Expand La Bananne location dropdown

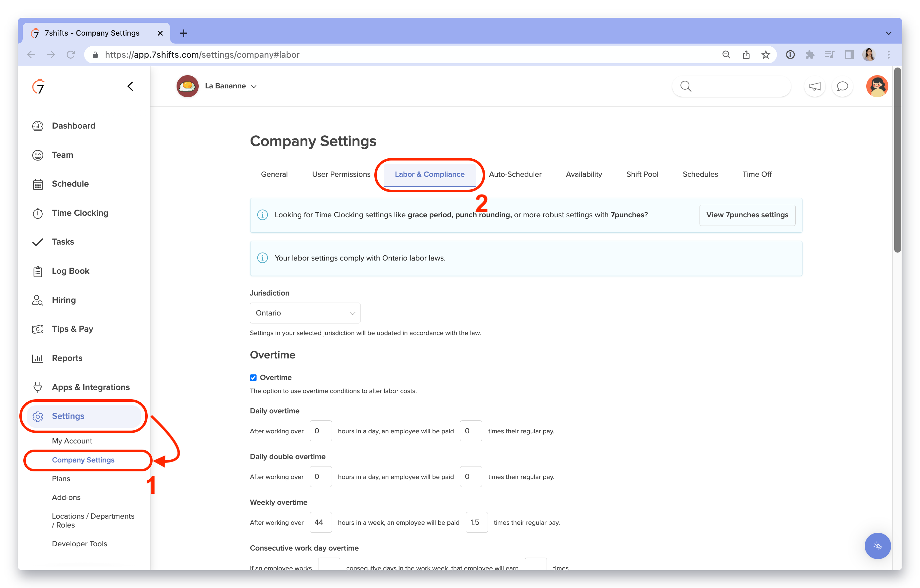point(231,86)
